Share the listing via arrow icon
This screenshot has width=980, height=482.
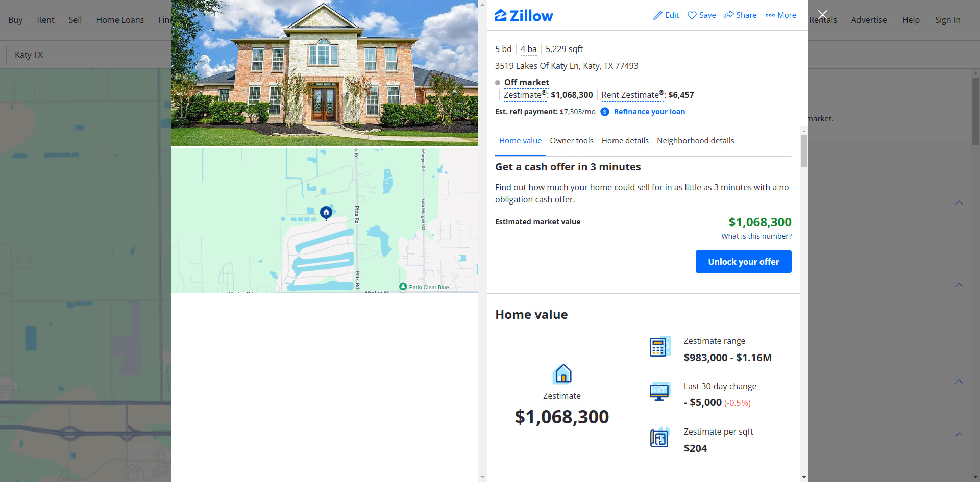pos(729,15)
